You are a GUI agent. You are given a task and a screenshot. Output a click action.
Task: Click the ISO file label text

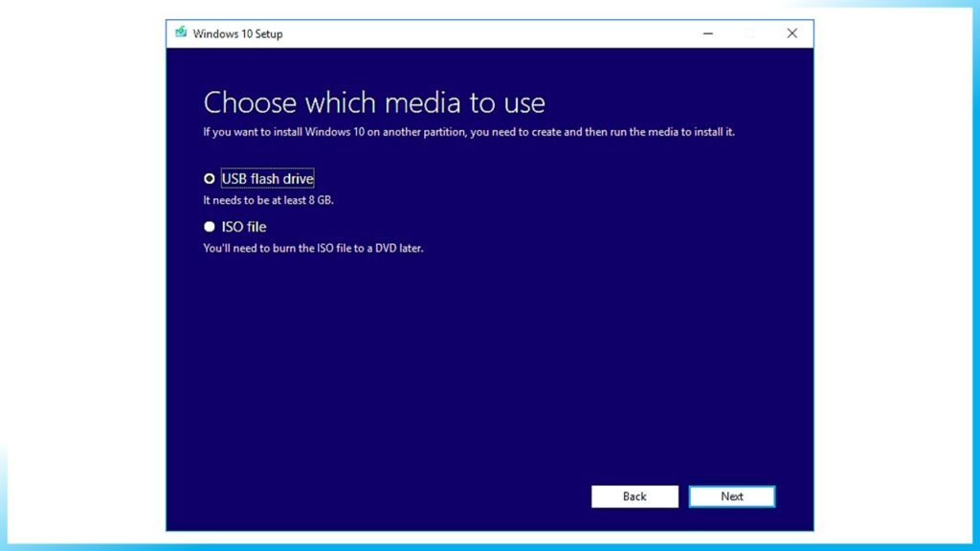pos(245,226)
